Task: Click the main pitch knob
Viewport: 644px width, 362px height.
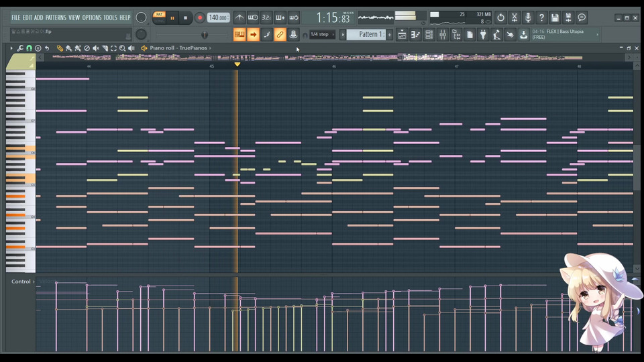Action: [141, 34]
